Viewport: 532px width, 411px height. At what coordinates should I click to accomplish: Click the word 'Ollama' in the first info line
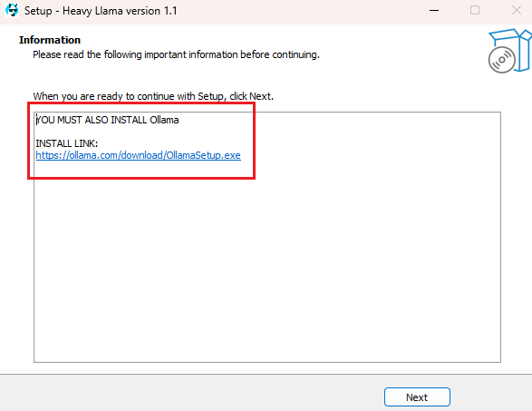coord(164,120)
